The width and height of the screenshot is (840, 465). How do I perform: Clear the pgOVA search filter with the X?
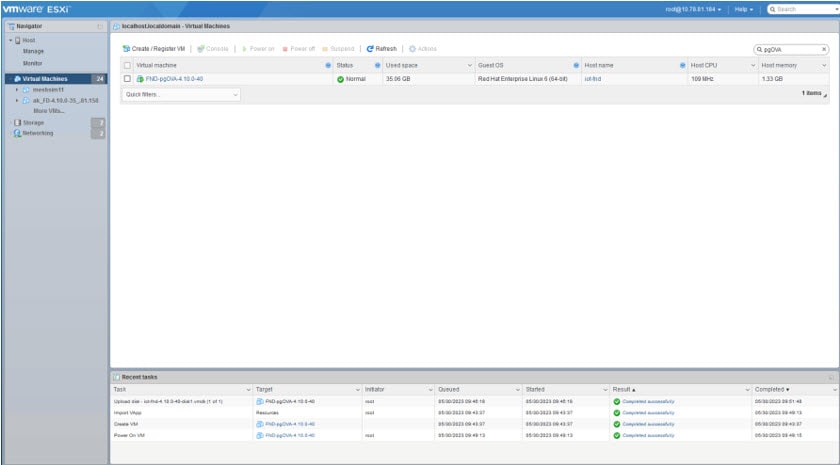pyautogui.click(x=824, y=49)
